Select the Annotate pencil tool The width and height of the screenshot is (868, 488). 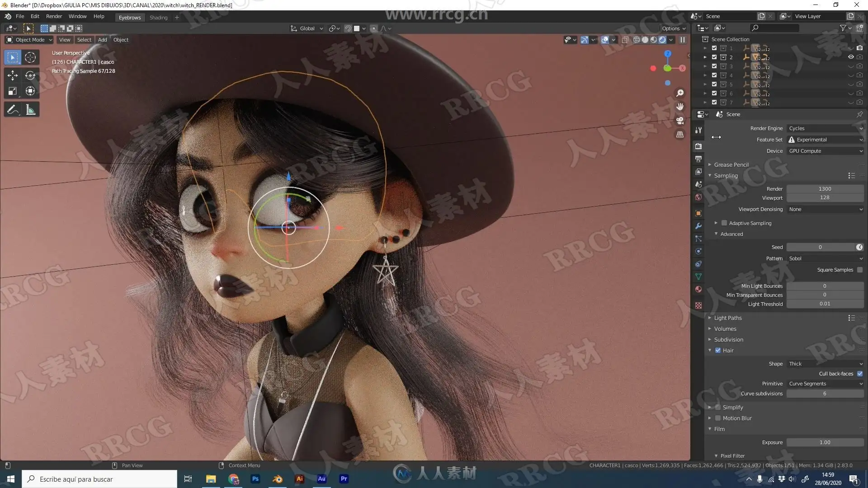pyautogui.click(x=13, y=110)
